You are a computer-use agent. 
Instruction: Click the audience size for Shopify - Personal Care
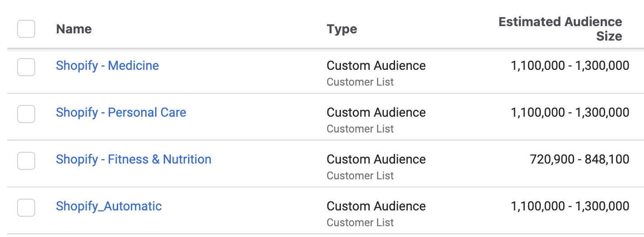570,113
